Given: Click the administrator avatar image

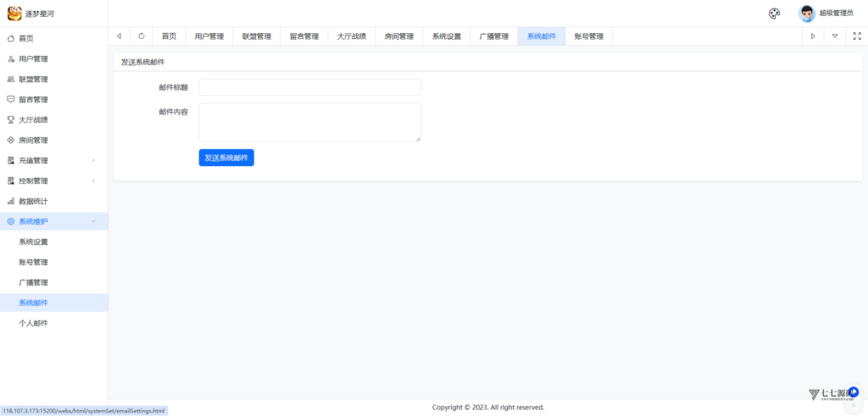Looking at the screenshot, I should [807, 14].
